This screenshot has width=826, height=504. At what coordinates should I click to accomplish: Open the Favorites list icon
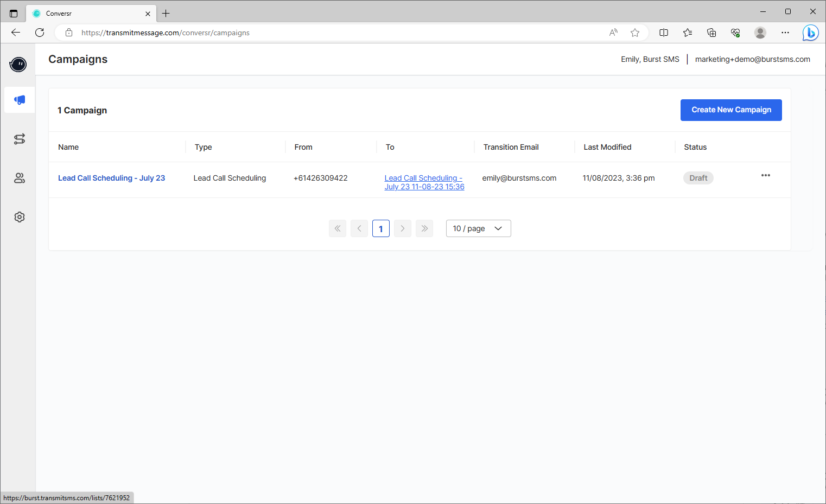688,33
